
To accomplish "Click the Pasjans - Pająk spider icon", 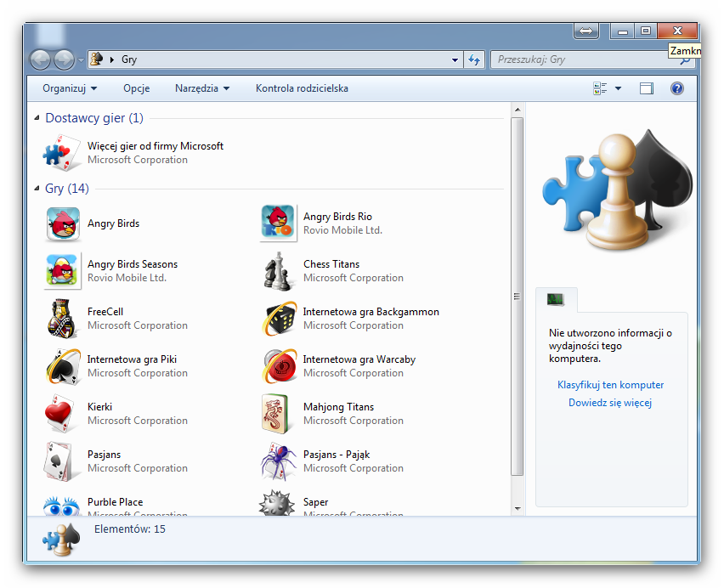I will (x=279, y=461).
